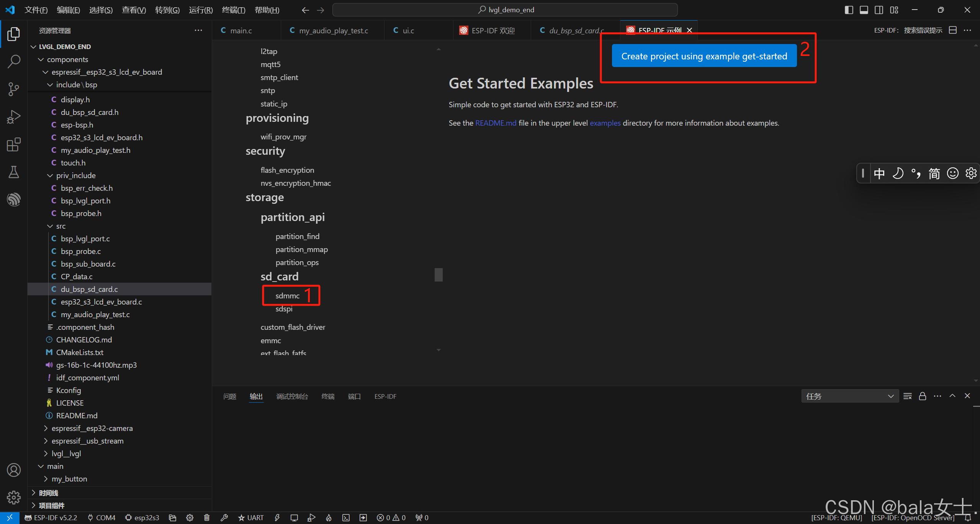Open the Source Control view
Viewport: 980px width, 524px height.
coord(14,89)
